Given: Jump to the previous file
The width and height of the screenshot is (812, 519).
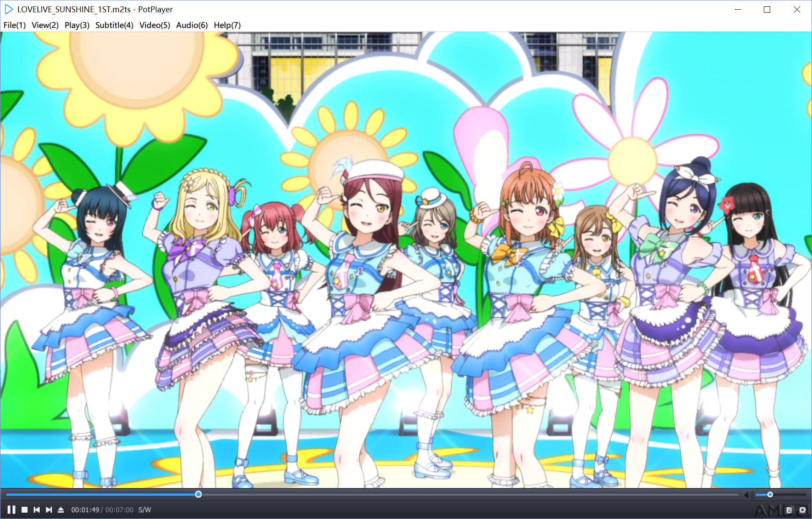Looking at the screenshot, I should (x=37, y=510).
